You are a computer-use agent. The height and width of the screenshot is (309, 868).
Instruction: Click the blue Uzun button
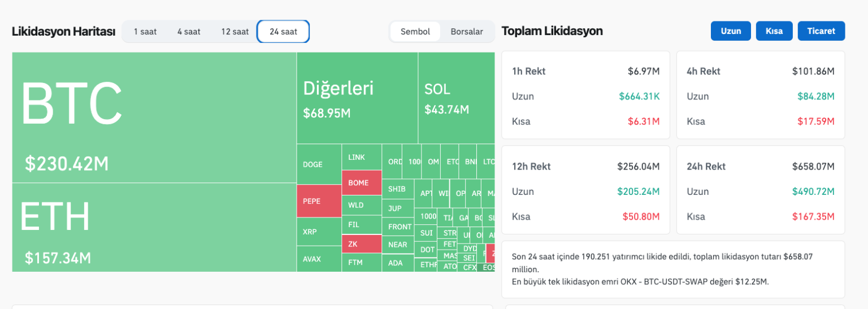click(731, 31)
